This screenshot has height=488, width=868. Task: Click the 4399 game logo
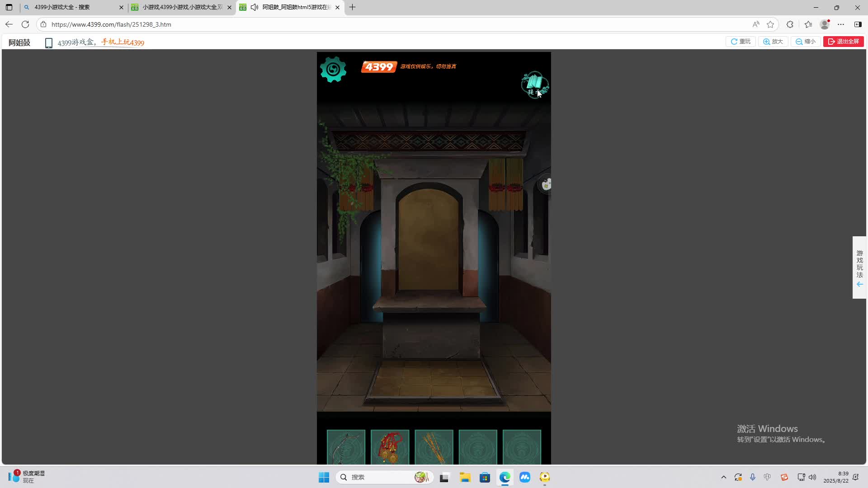pyautogui.click(x=379, y=67)
